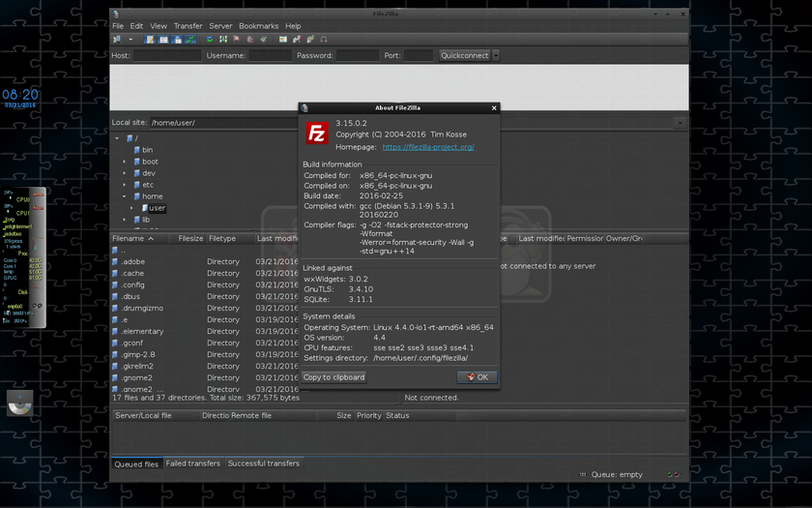Open the View menu
Screen dimensions: 812x508
click(x=159, y=26)
